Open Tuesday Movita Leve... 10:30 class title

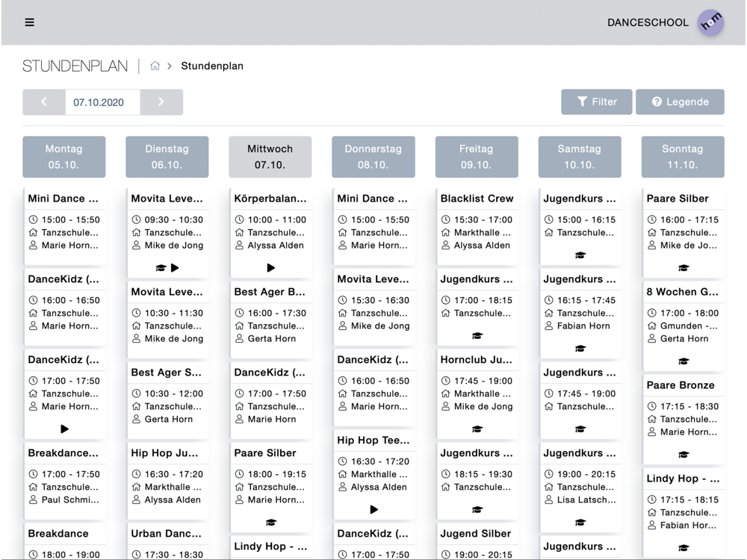167,292
